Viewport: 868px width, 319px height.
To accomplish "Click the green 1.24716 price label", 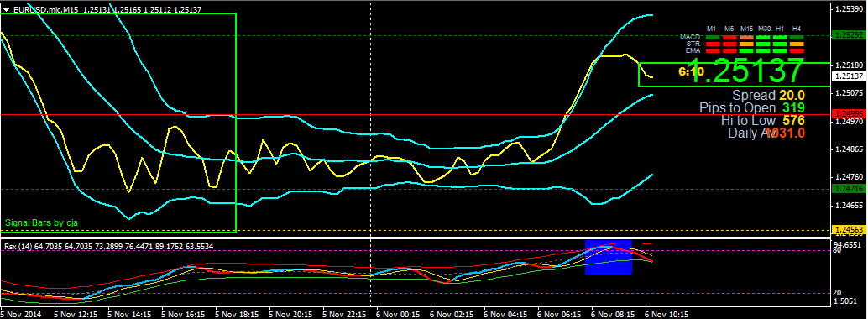I will point(849,189).
